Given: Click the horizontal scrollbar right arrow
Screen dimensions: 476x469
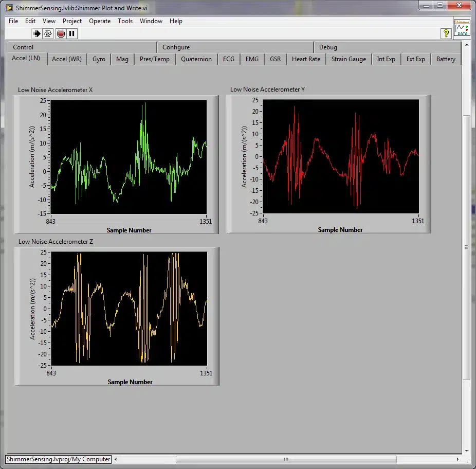Looking at the screenshot, I should [x=458, y=459].
